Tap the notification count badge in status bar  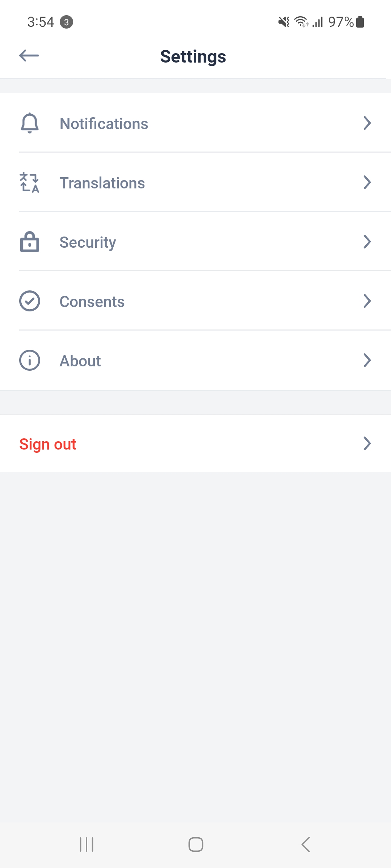pos(66,22)
